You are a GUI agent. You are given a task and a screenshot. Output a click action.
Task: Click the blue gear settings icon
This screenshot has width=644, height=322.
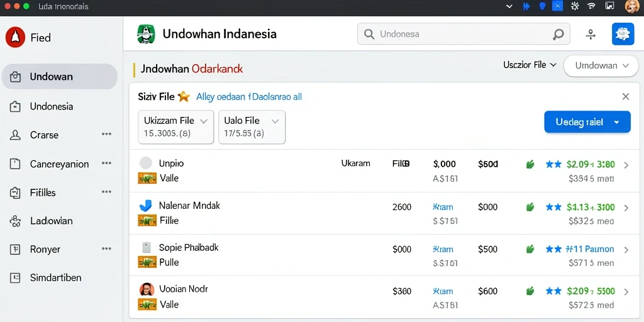(623, 34)
